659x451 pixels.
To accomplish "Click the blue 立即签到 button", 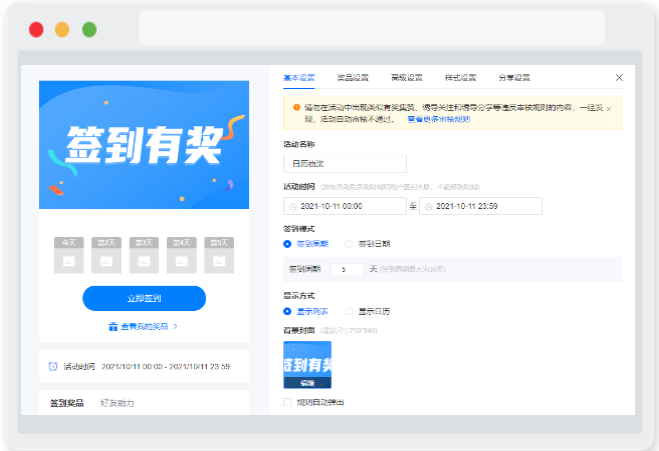I will click(144, 298).
